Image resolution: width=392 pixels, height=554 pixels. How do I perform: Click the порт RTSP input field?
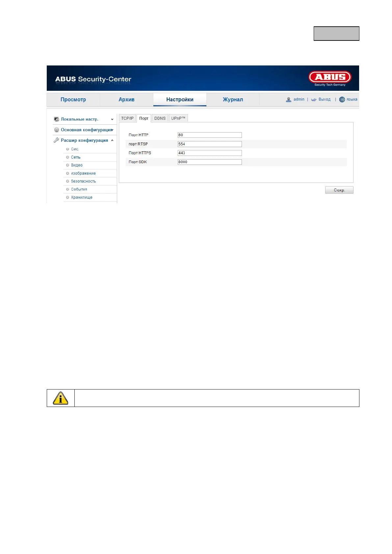click(210, 144)
